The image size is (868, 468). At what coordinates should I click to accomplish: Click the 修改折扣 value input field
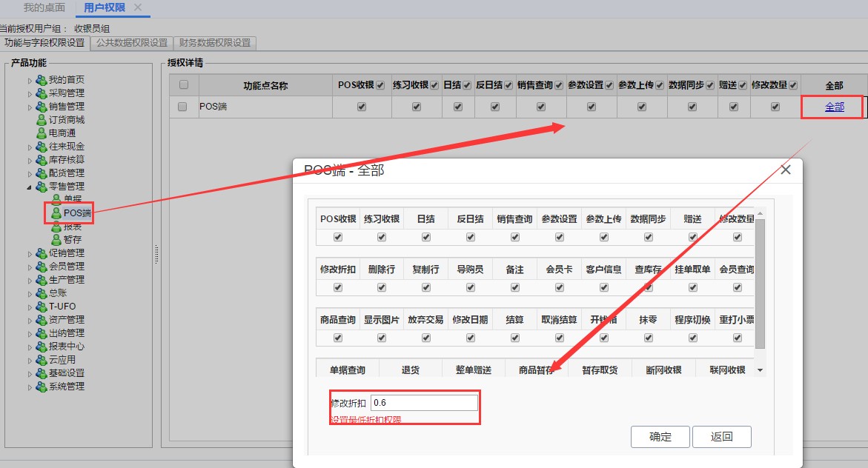point(424,403)
